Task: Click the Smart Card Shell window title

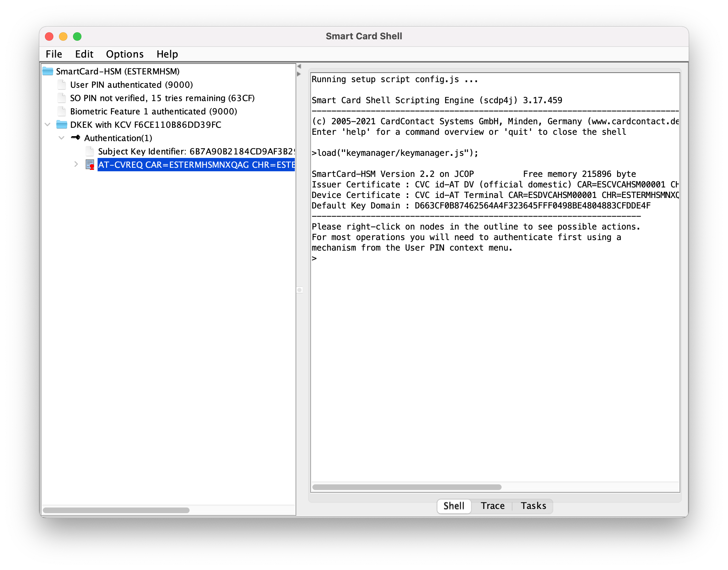Action: point(364,36)
